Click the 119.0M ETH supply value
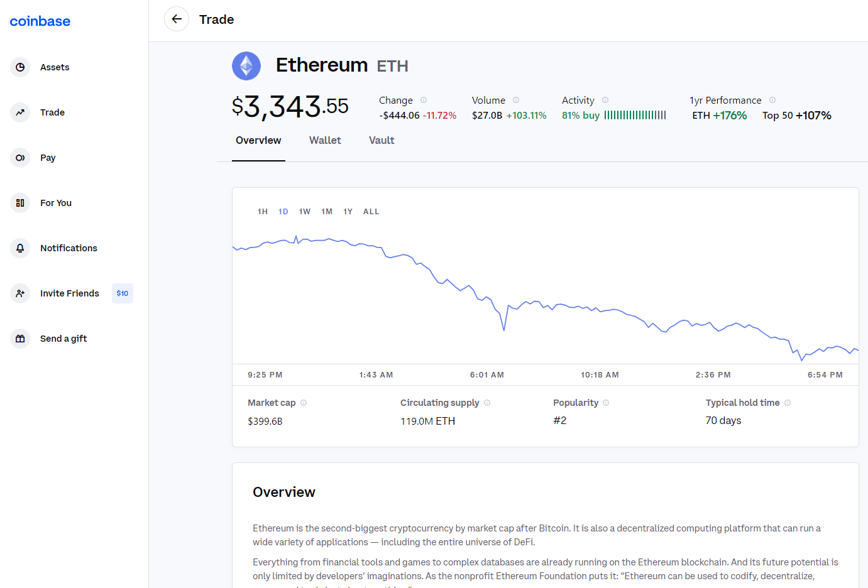The width and height of the screenshot is (868, 588). (428, 421)
